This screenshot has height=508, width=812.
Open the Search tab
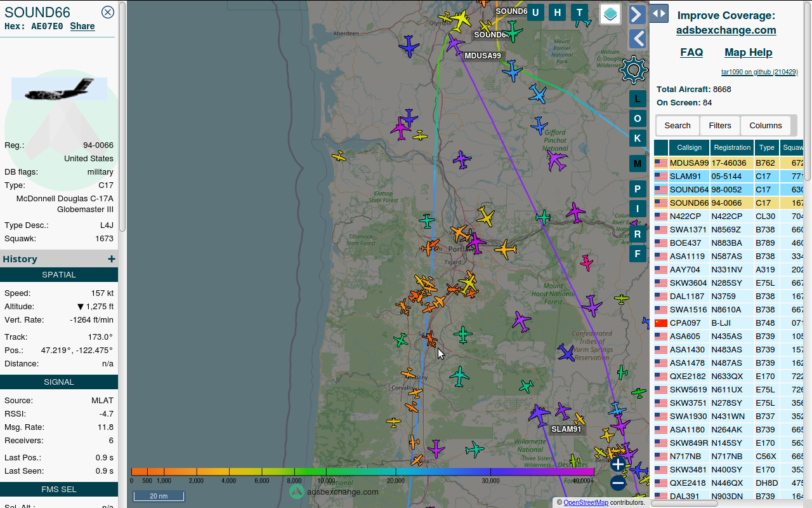[678, 125]
